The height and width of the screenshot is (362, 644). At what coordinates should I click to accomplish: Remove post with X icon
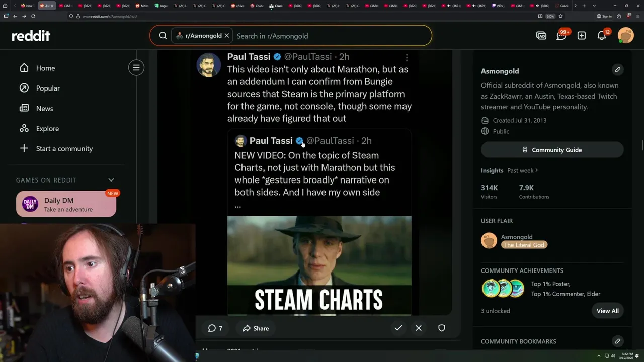(x=419, y=328)
